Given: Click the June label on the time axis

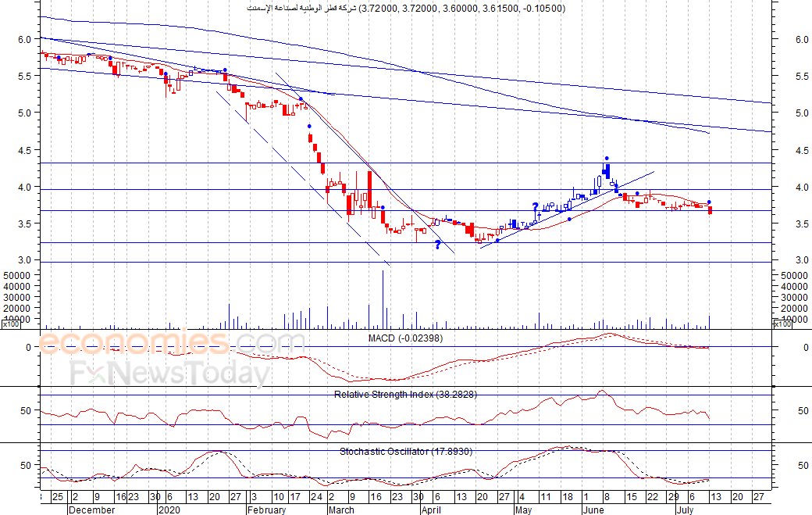Looking at the screenshot, I should 597,509.
